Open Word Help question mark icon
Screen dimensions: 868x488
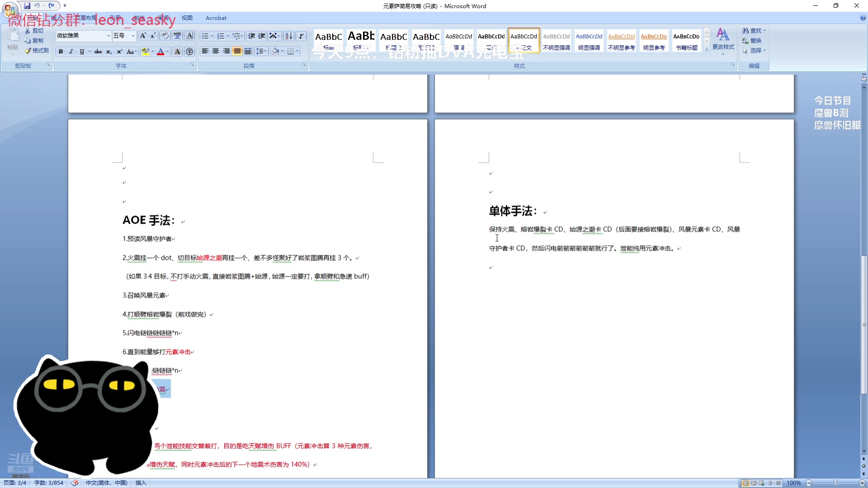tap(863, 18)
